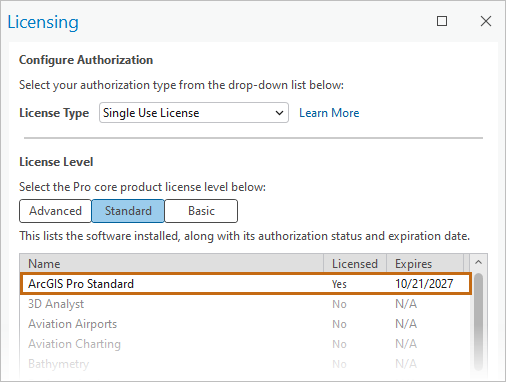Select the Aviation Charting row
This screenshot has width=506, height=382.
coord(246,344)
